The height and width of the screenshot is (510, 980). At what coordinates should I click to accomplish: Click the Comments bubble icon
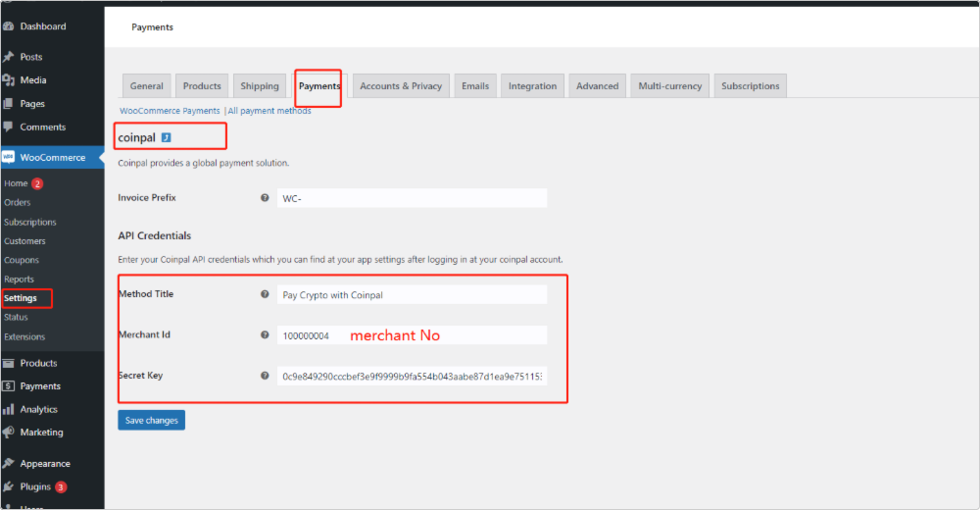(x=8, y=127)
